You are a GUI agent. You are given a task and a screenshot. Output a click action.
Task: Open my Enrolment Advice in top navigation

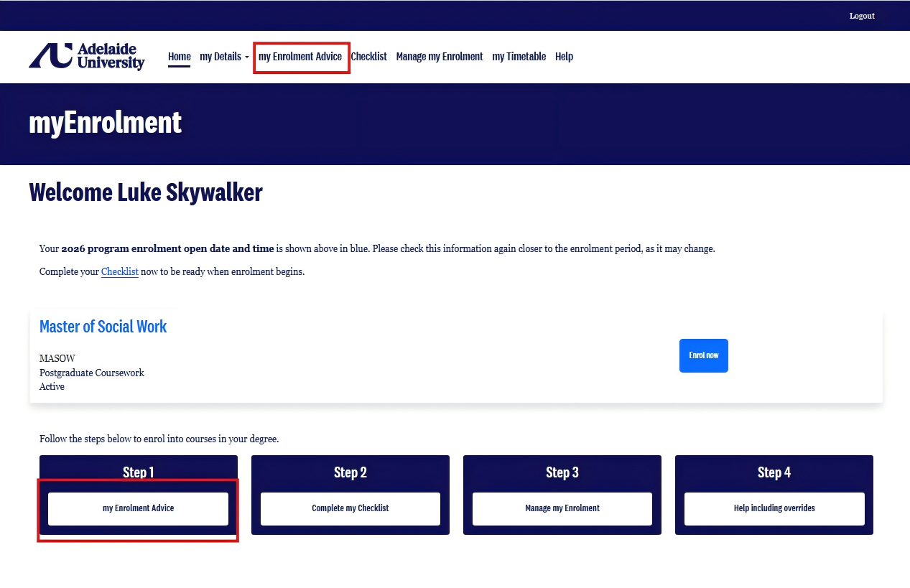tap(300, 57)
